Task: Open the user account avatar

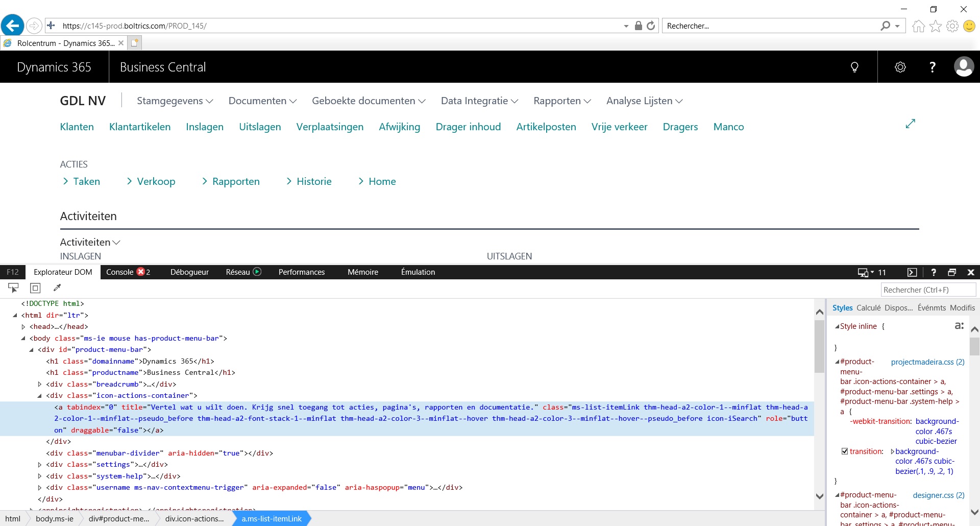Action: coord(964,67)
